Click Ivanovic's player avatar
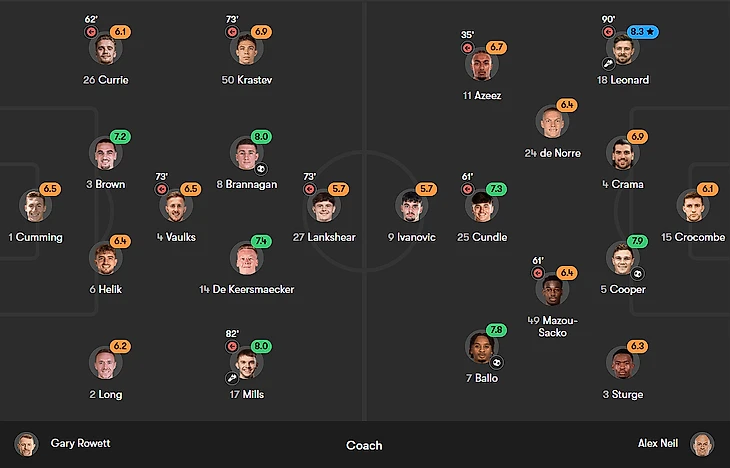This screenshot has width=730, height=468. 411,207
